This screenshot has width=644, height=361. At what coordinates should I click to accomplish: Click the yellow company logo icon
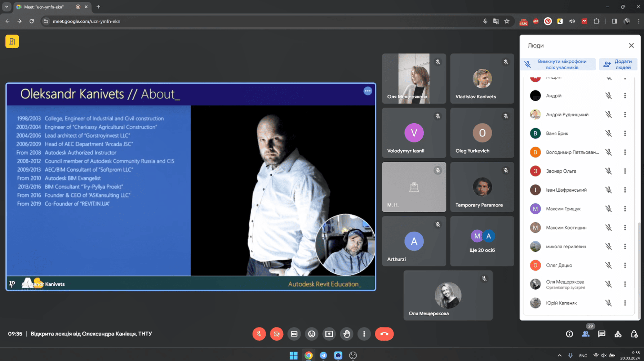pyautogui.click(x=12, y=41)
